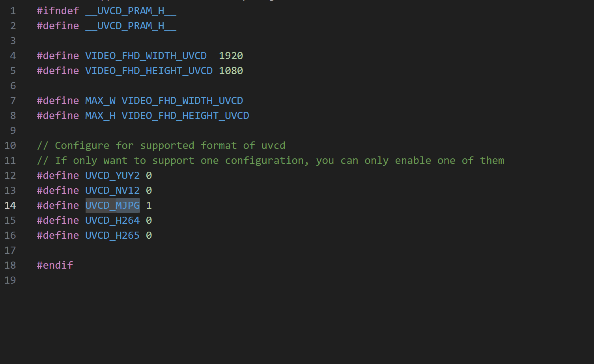
Task: Click VIDEO_FHD_HEIGHT_UVCD on line 8
Action: point(185,115)
